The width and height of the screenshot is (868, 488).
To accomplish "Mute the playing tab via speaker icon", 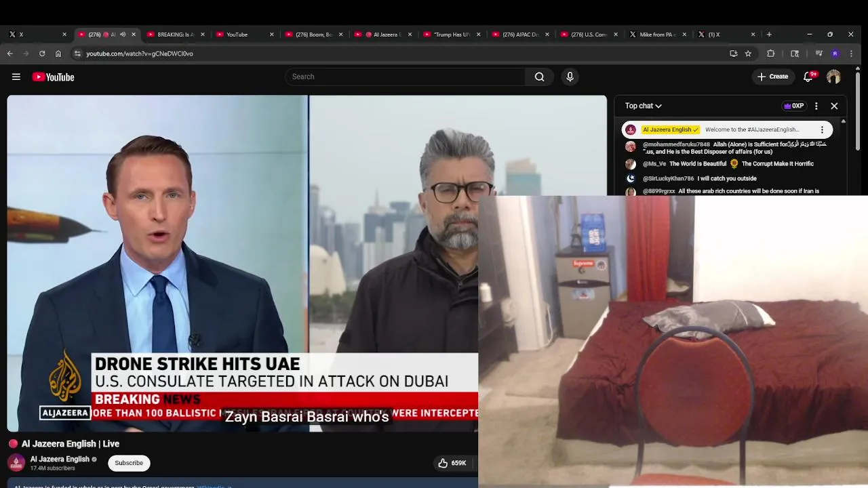I will pos(123,35).
